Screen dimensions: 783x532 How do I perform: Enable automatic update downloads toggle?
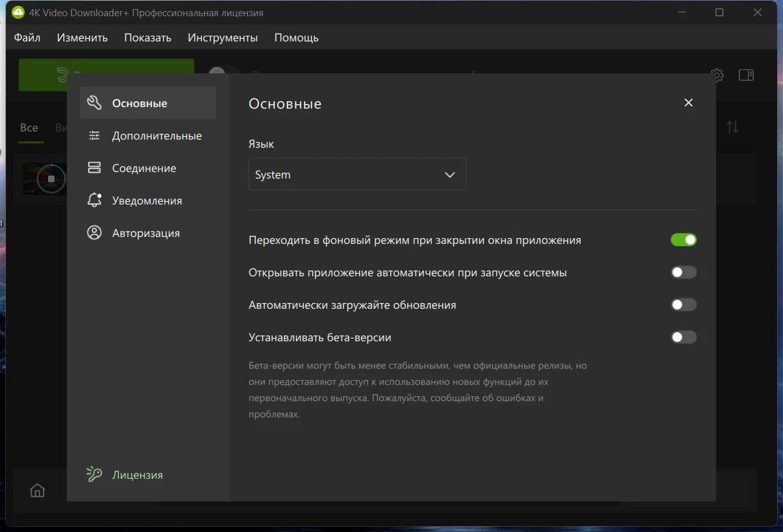(683, 305)
